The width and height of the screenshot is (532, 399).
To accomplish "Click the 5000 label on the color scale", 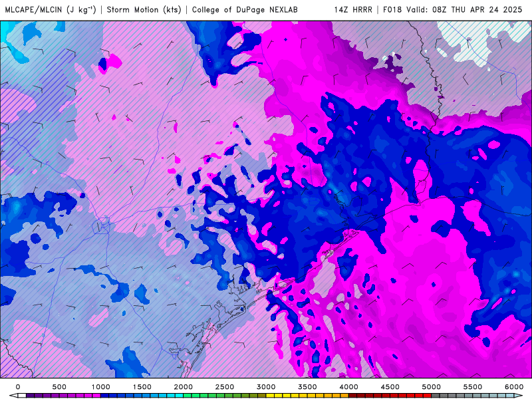I will 432,387.
